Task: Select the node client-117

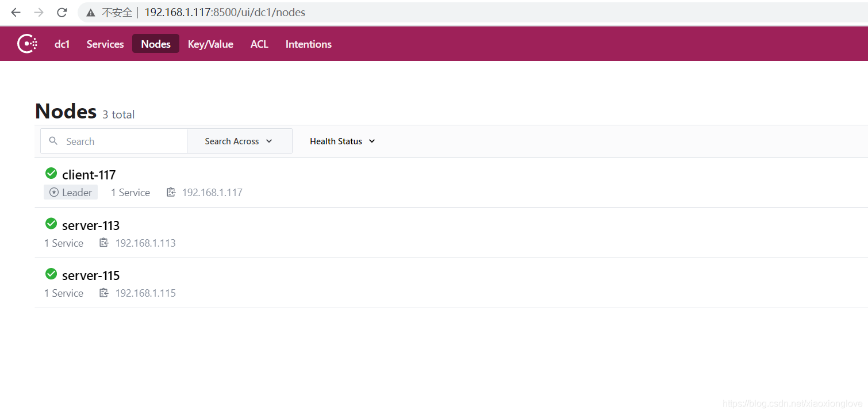Action: point(89,174)
